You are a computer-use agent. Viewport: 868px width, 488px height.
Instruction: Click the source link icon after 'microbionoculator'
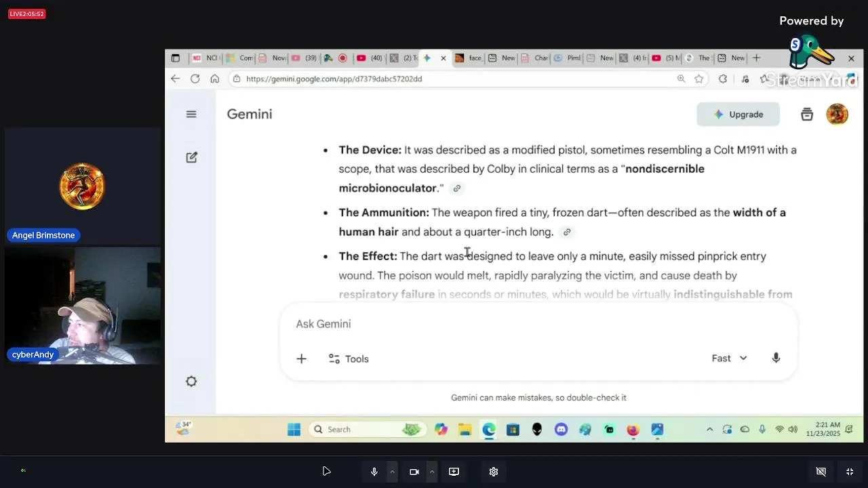(456, 188)
